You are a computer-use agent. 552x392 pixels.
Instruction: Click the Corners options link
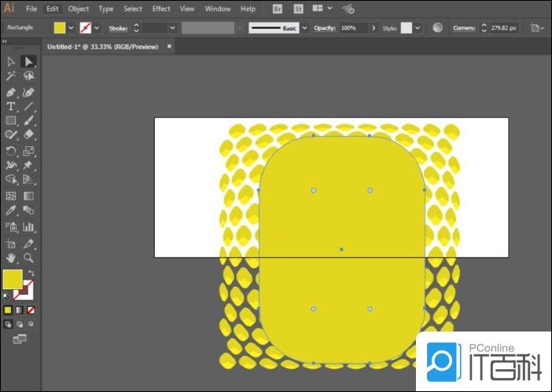pyautogui.click(x=464, y=27)
